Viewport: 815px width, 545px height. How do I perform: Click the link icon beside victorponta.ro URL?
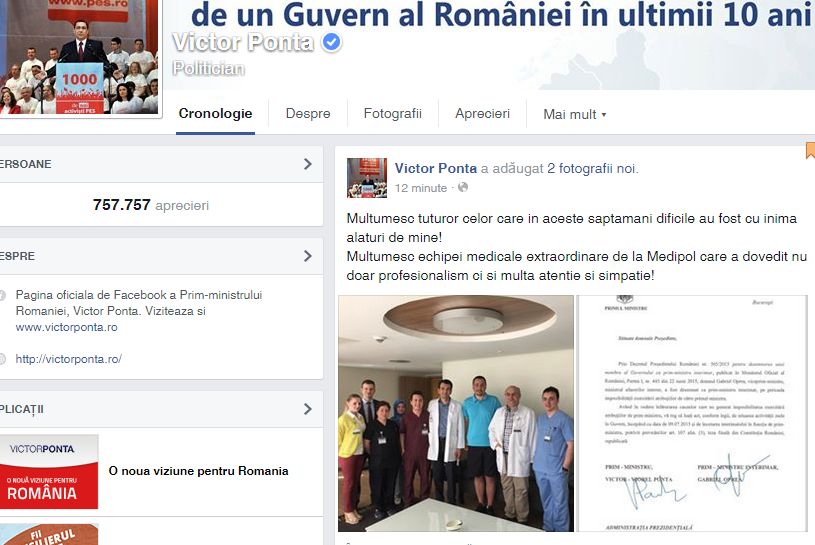pos(2,358)
